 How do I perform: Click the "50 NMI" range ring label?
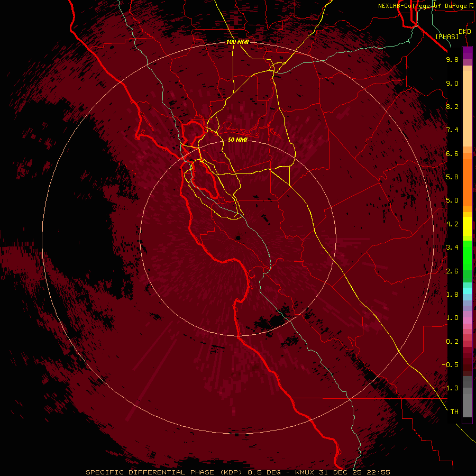pos(237,140)
